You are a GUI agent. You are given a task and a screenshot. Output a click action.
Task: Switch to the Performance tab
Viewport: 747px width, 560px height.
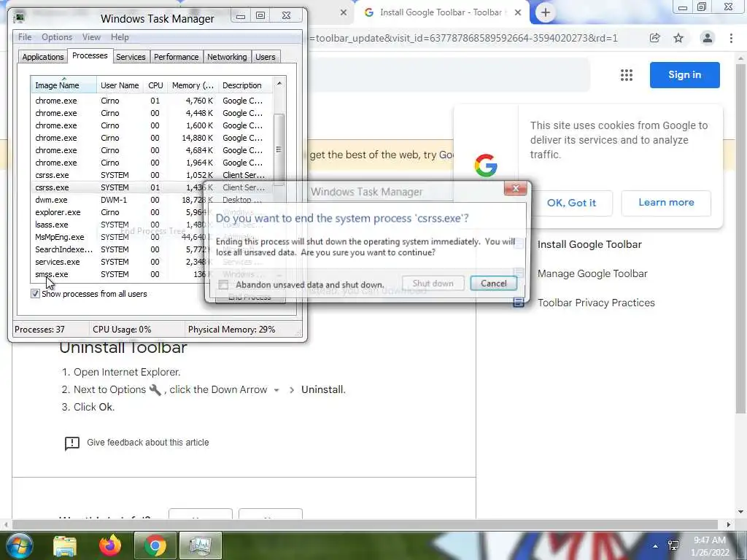click(x=177, y=57)
